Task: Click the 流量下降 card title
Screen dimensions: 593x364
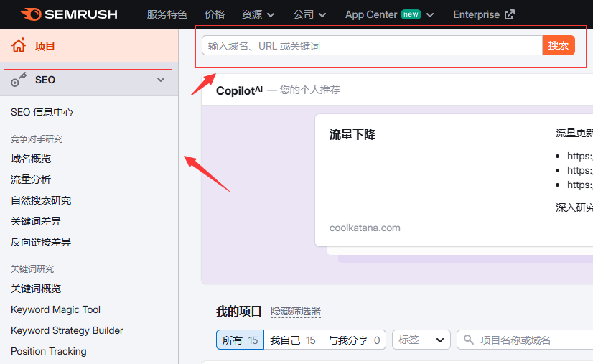Action: tap(352, 134)
